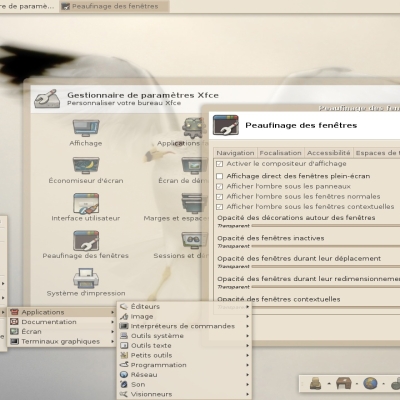Open the Peaufinage des fenêtres settings icon
Viewport: 400px width, 400px height.
click(x=86, y=241)
